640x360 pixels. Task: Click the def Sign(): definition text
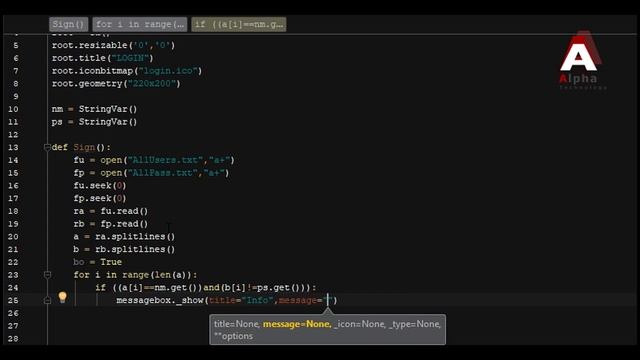coord(81,147)
